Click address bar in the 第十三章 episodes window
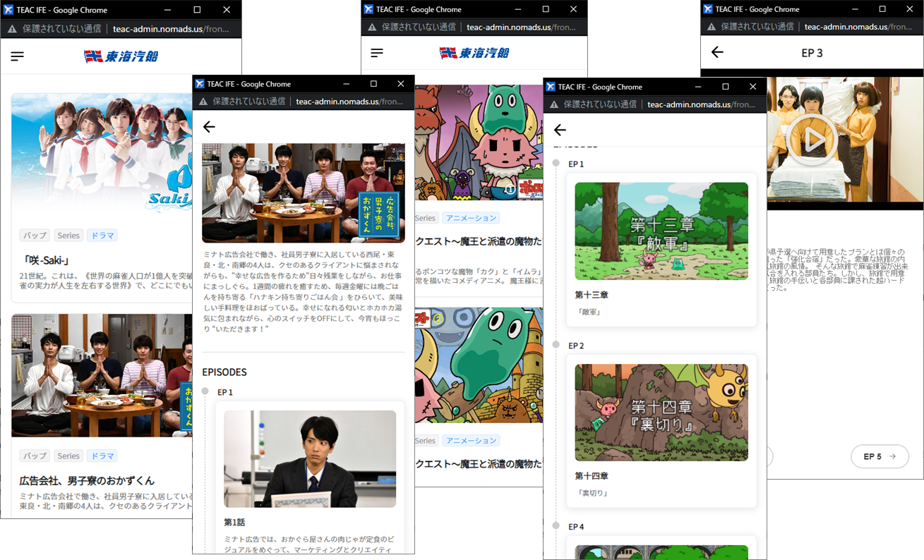The height and width of the screenshot is (560, 924). coord(702,104)
